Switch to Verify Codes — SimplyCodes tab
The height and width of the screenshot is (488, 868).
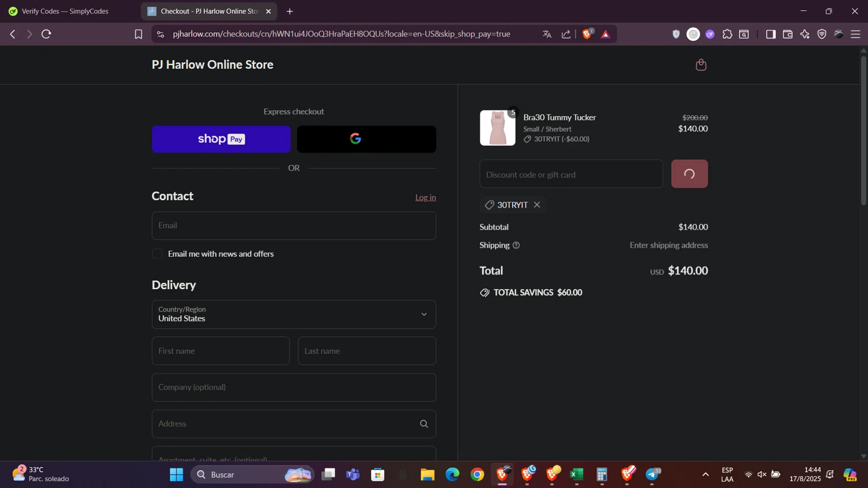click(x=65, y=11)
